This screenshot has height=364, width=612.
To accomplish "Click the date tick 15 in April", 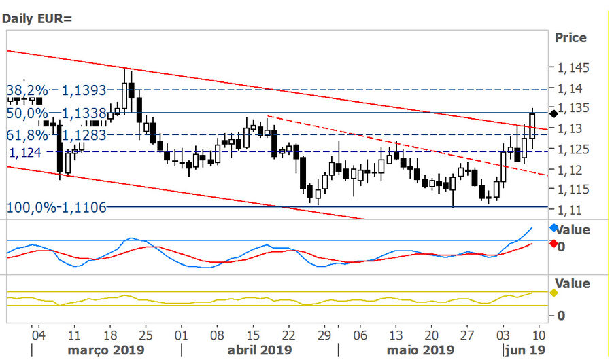I will pyautogui.click(x=253, y=335).
